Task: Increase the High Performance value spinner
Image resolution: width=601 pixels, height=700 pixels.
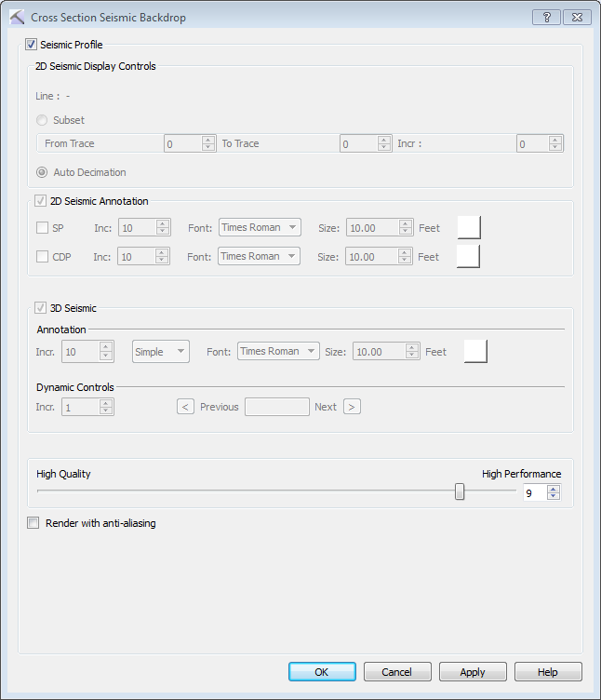Action: point(554,489)
